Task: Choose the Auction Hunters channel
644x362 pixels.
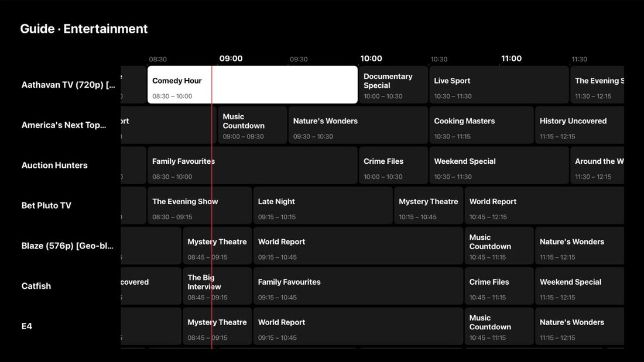Action: click(54, 166)
